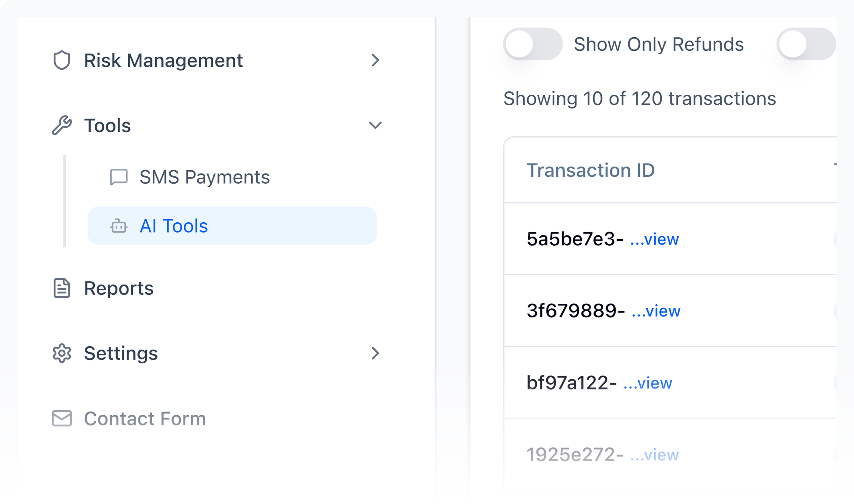Expand the Settings submenu arrow
Image resolution: width=854 pixels, height=504 pixels.
[x=375, y=354]
